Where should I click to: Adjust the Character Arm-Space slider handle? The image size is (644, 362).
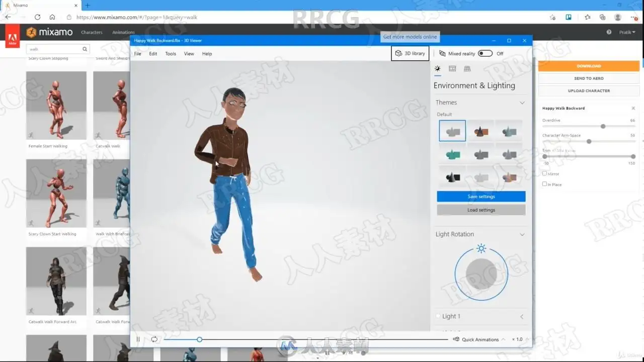[x=589, y=141]
